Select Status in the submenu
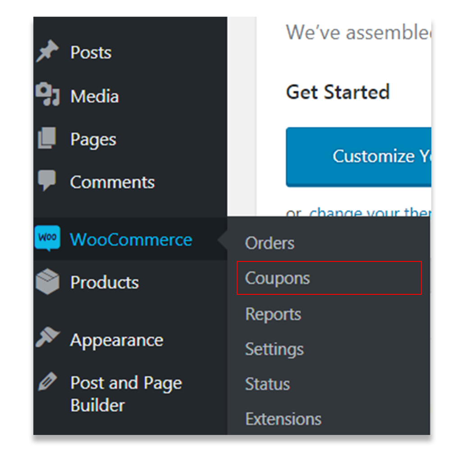Screen dimensions: 476x476 267,384
